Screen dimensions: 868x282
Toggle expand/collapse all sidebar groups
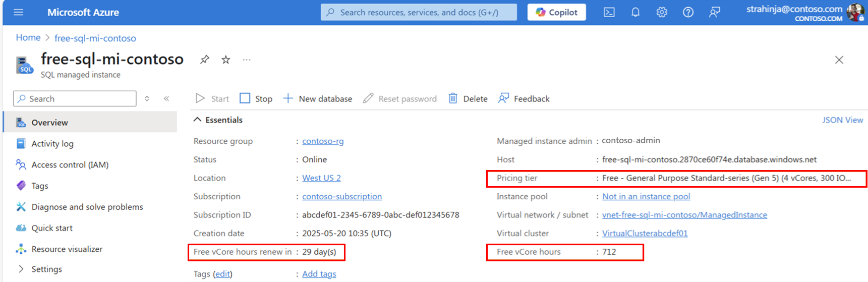[x=147, y=98]
